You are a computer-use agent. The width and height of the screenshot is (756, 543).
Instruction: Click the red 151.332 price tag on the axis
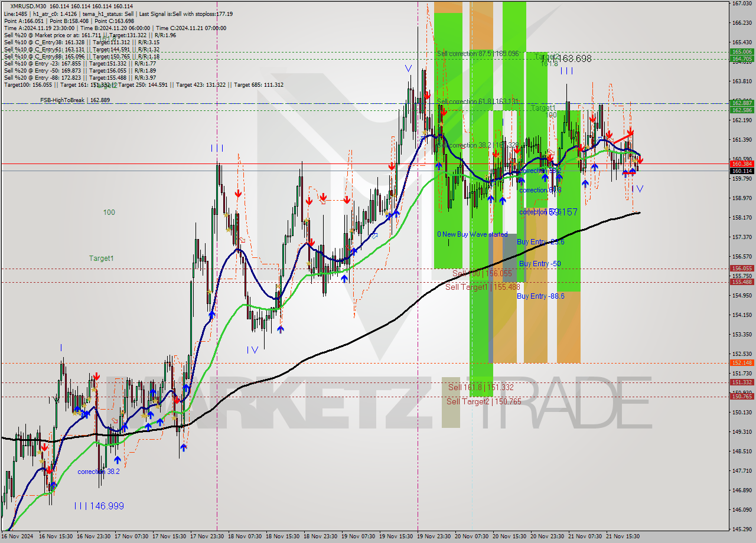click(x=742, y=382)
